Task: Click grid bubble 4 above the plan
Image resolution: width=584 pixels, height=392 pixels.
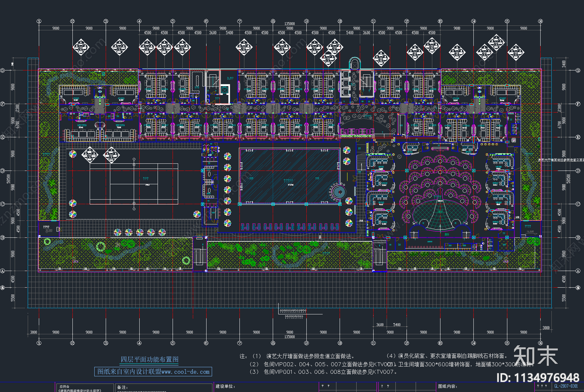Action: tap(139, 21)
